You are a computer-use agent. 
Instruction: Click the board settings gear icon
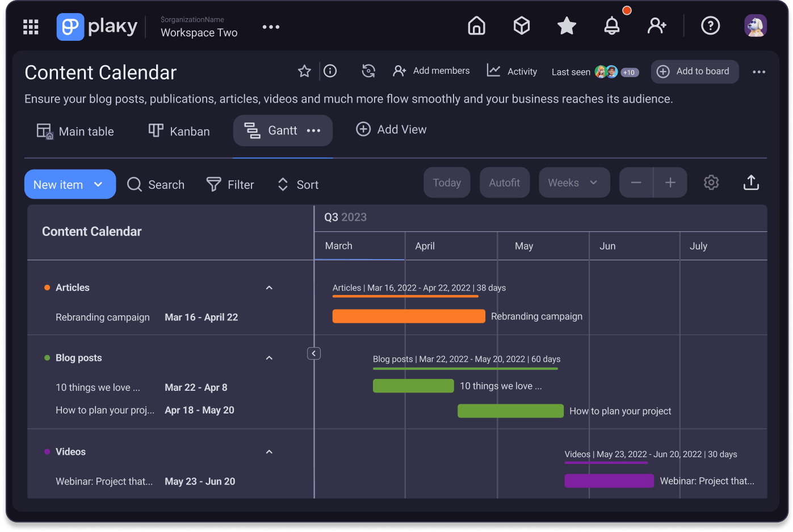coord(711,182)
